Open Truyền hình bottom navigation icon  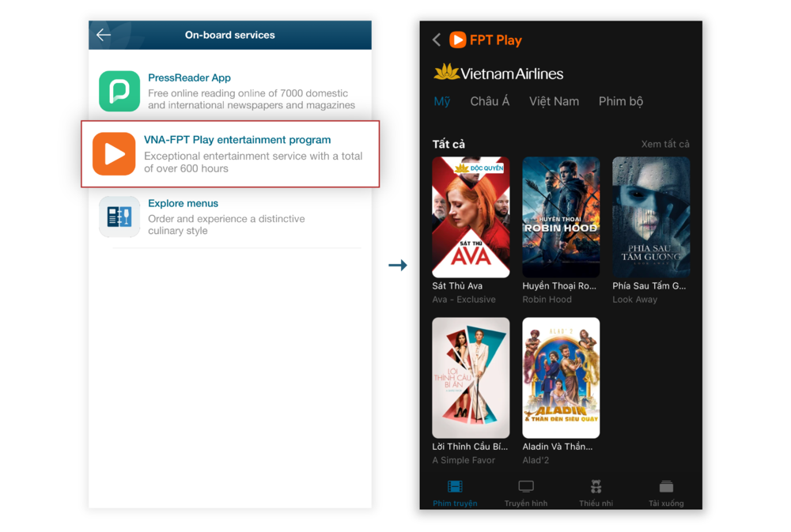526,488
